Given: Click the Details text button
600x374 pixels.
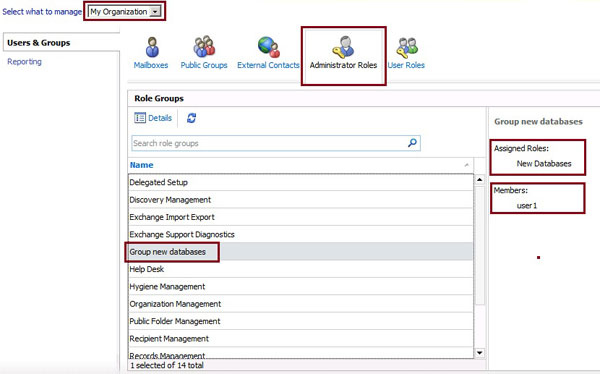Looking at the screenshot, I should click(160, 118).
